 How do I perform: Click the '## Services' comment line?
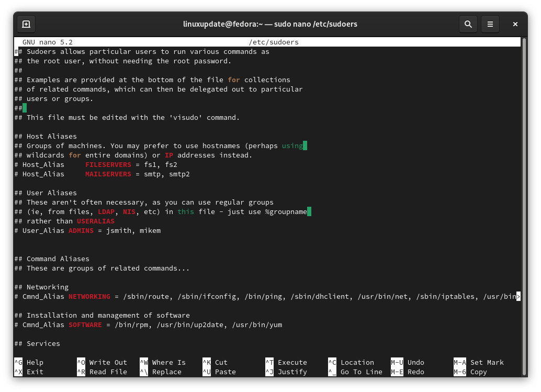(x=37, y=344)
